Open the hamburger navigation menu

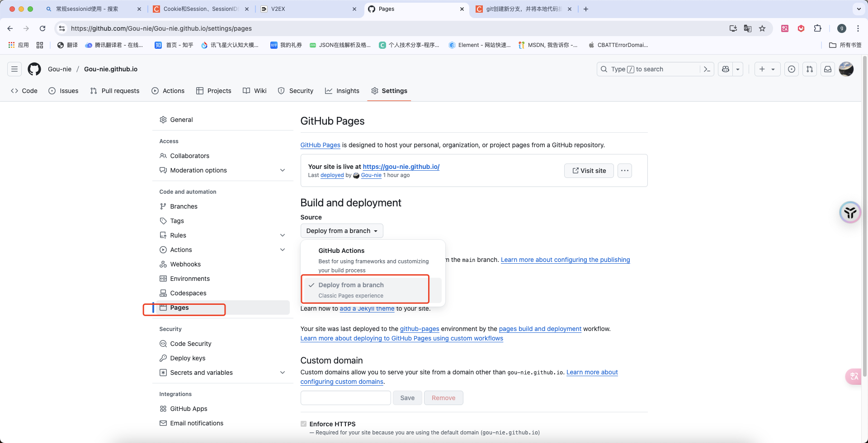point(14,69)
